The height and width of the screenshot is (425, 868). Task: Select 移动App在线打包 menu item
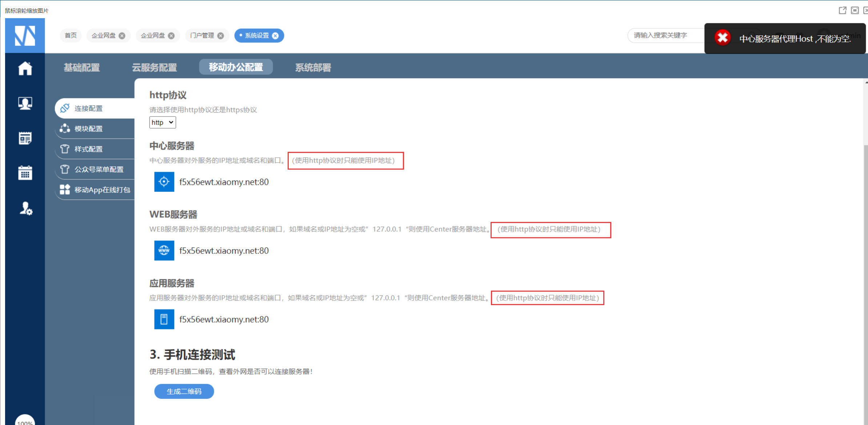[102, 190]
